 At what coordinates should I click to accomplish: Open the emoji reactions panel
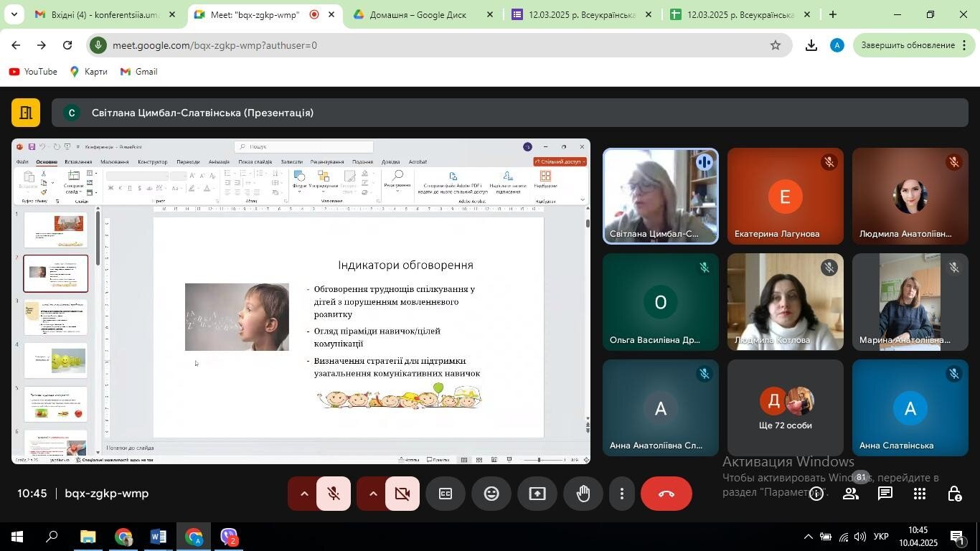(x=491, y=494)
